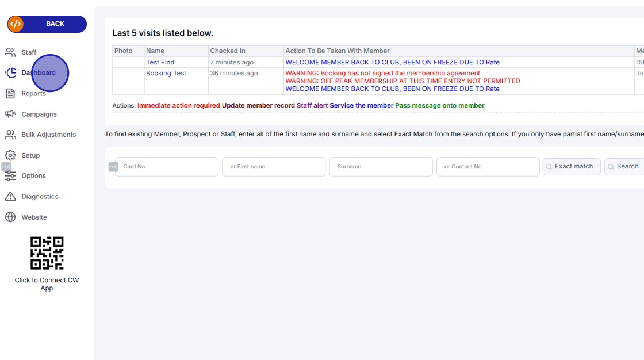Screen dimensions: 644x360
Task: Click the Campaigns megaphone icon
Action: coord(10,114)
